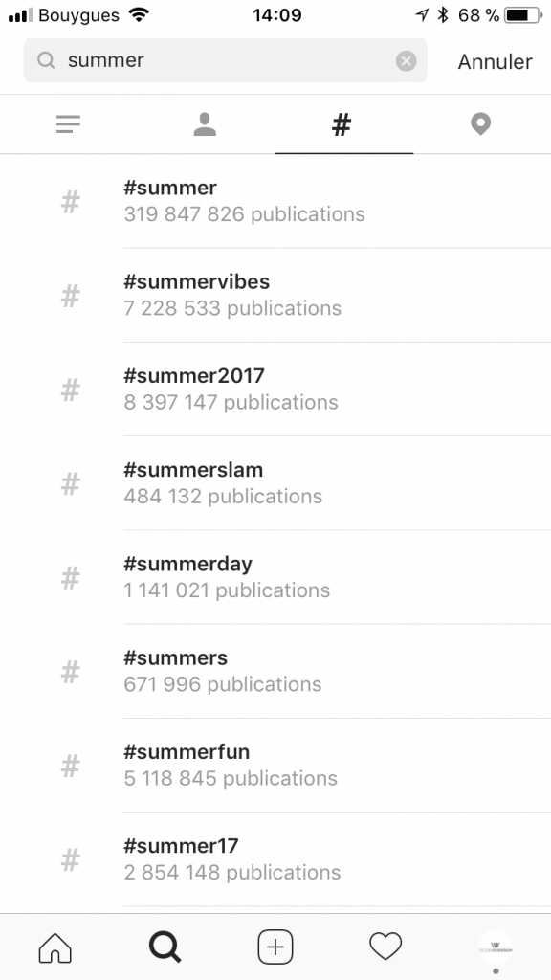Open the Activity heart icon
The height and width of the screenshot is (980, 551).
(x=386, y=947)
